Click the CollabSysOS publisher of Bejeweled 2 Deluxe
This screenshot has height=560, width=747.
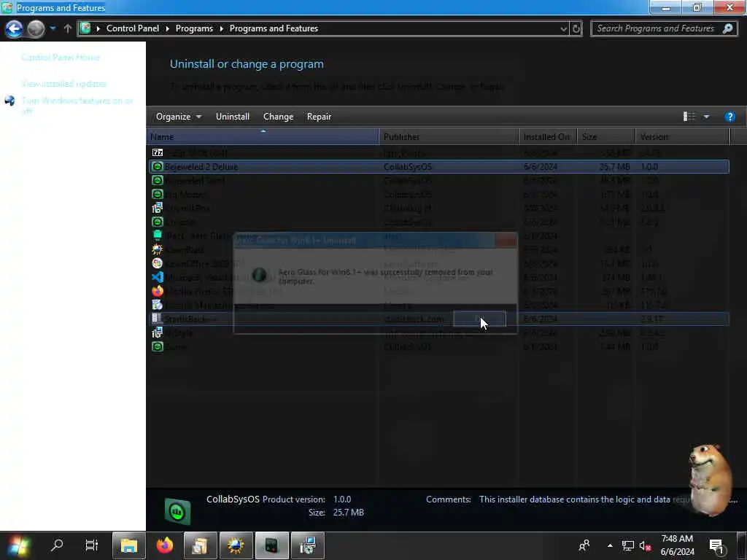point(408,167)
